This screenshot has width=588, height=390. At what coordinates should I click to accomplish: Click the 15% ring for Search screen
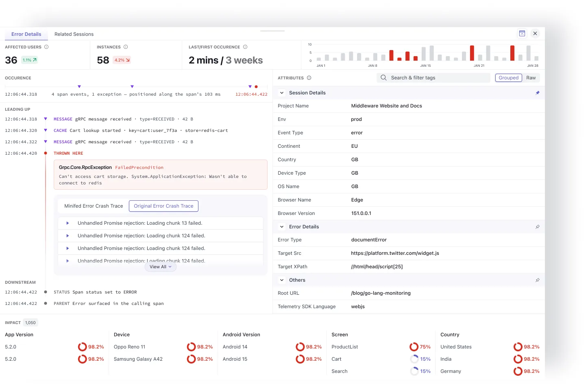414,371
